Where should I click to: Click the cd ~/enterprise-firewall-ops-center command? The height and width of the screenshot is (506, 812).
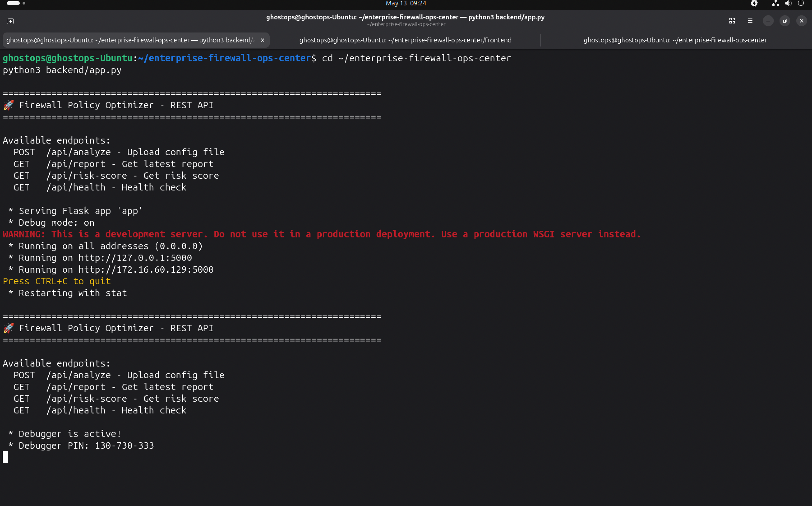click(416, 58)
